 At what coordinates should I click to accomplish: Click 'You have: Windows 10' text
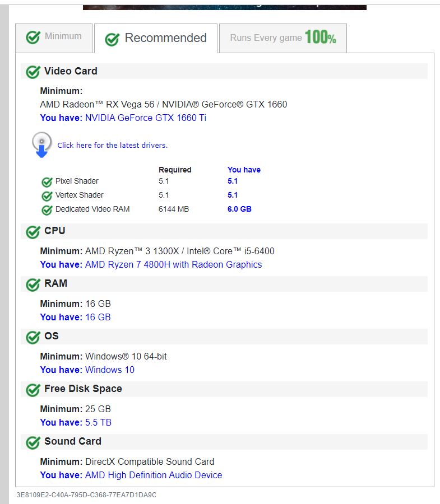[87, 370]
